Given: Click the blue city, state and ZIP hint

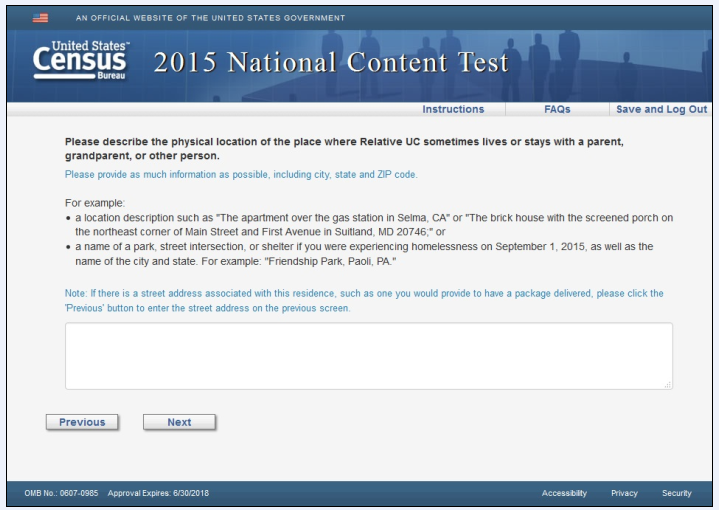Looking at the screenshot, I should click(240, 175).
